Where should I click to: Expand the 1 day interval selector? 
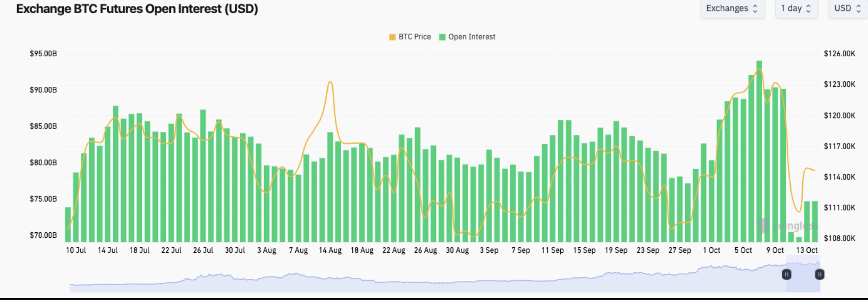pyautogui.click(x=796, y=9)
